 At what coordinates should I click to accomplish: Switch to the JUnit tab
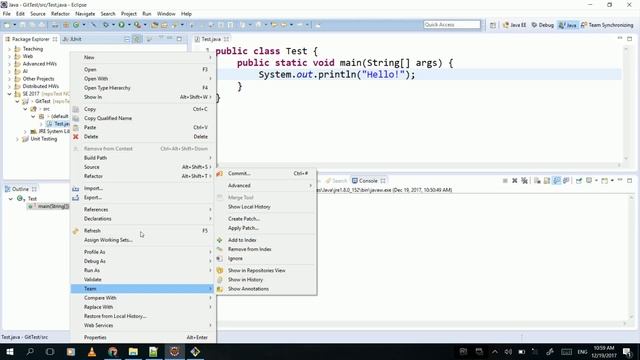point(72,39)
